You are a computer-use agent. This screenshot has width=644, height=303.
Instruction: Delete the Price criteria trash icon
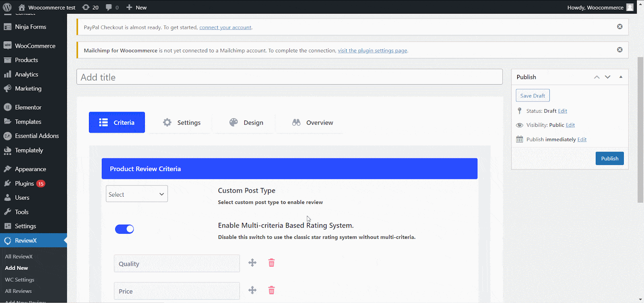coord(271,290)
